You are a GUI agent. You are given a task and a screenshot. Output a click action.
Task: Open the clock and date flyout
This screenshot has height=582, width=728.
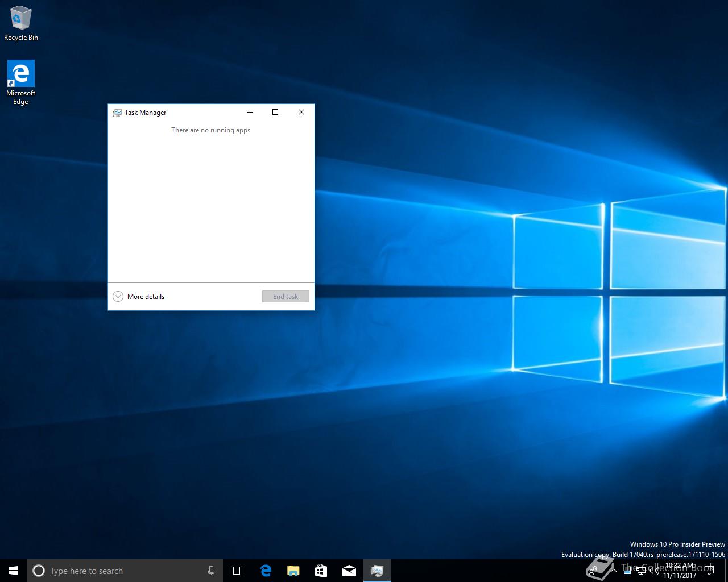pyautogui.click(x=680, y=571)
